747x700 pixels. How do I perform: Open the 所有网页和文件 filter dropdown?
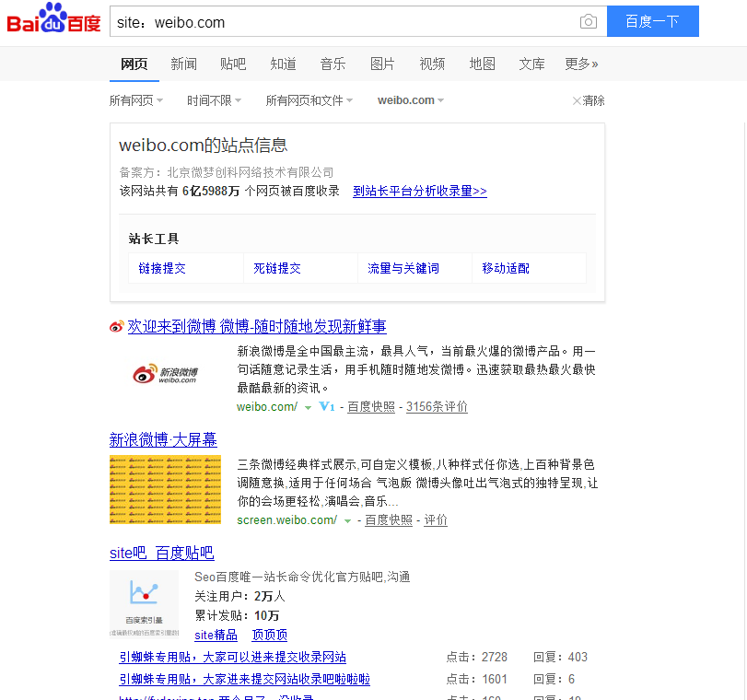309,100
